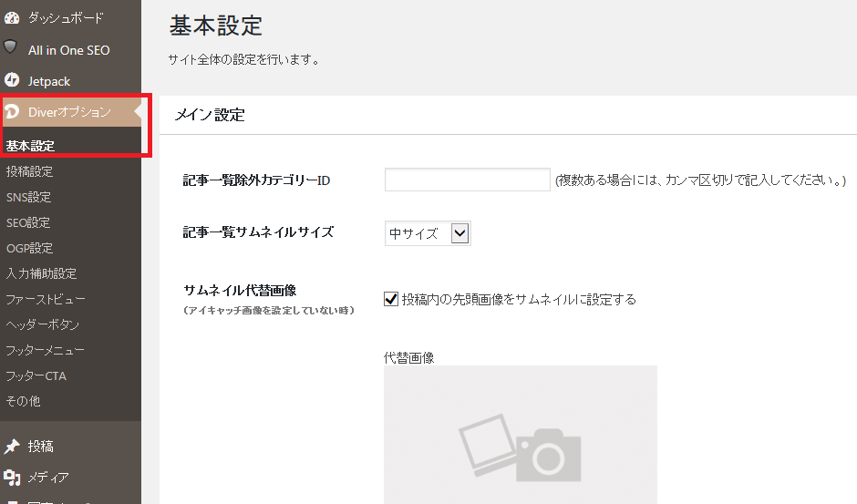Screen dimensions: 857x504
Task: Click the media icon beside メディア
Action: 12,477
